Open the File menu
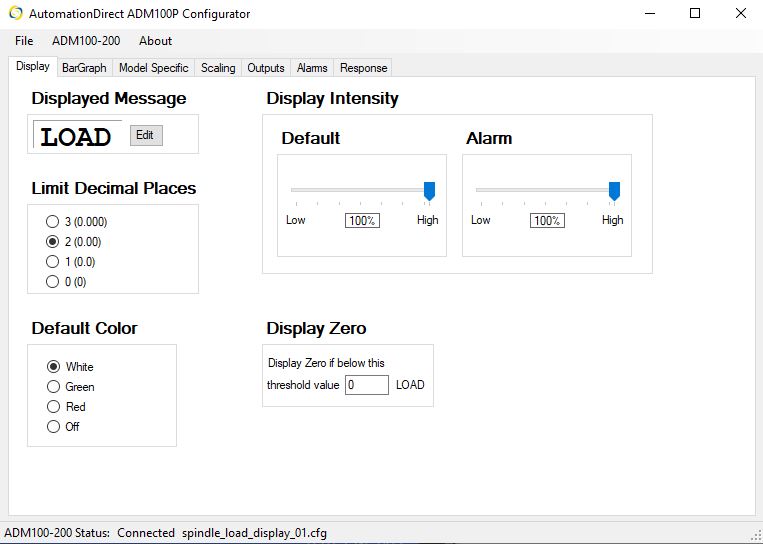This screenshot has height=544, width=763. (24, 41)
